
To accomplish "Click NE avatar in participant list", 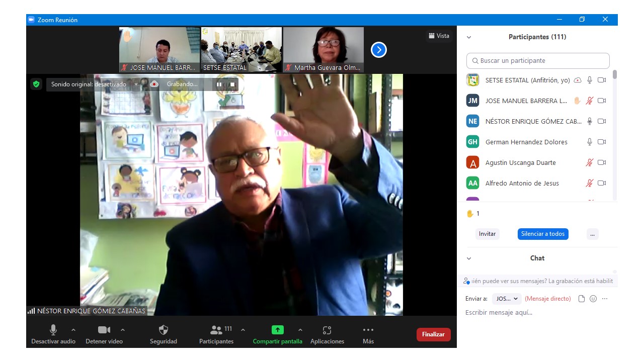I will click(x=472, y=121).
